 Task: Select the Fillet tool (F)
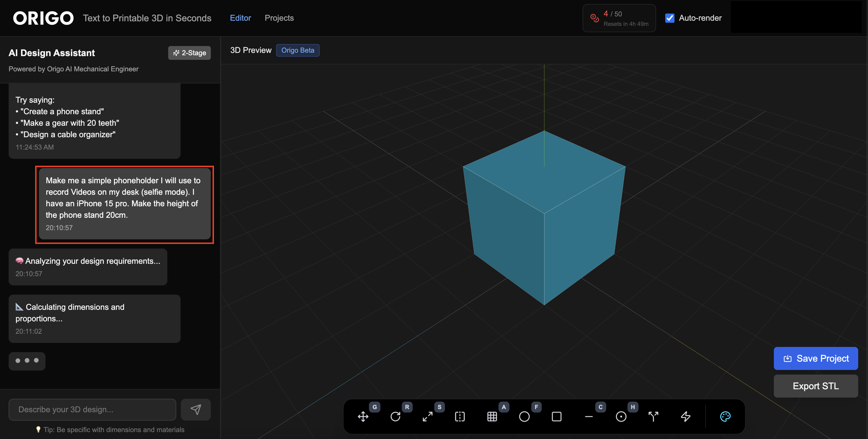tap(524, 417)
